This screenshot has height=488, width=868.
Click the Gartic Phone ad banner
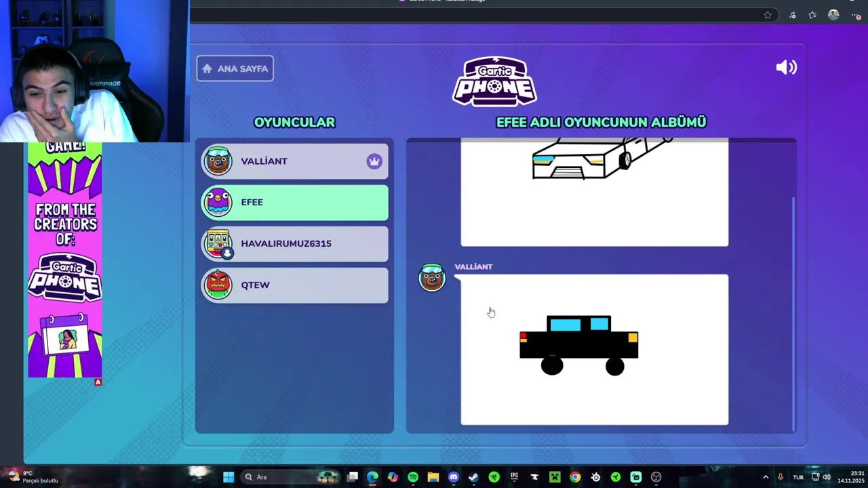[x=65, y=260]
